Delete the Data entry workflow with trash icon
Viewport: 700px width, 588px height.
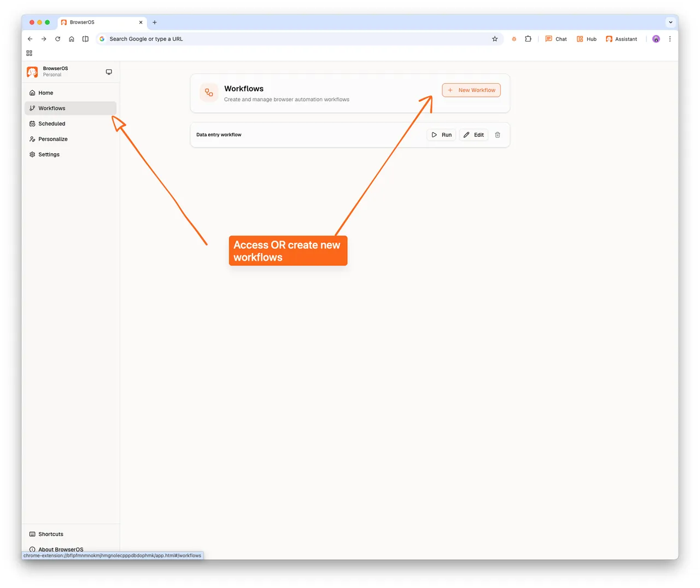tap(498, 135)
